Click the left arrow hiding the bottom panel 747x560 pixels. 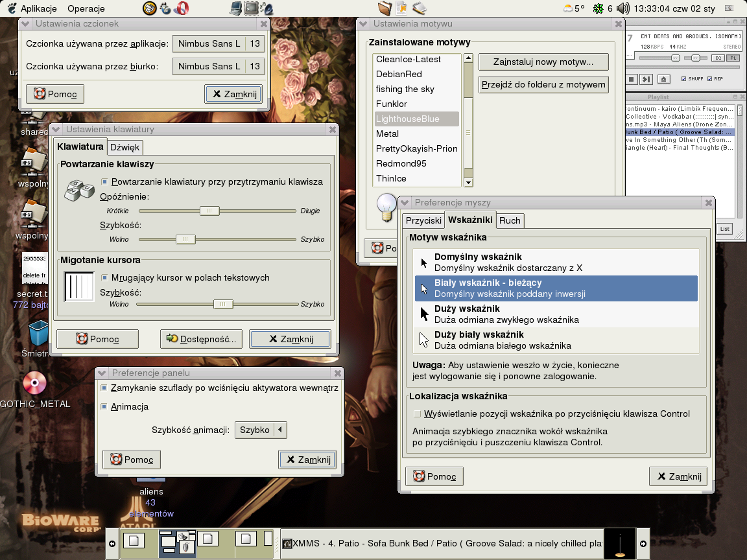pyautogui.click(x=112, y=544)
